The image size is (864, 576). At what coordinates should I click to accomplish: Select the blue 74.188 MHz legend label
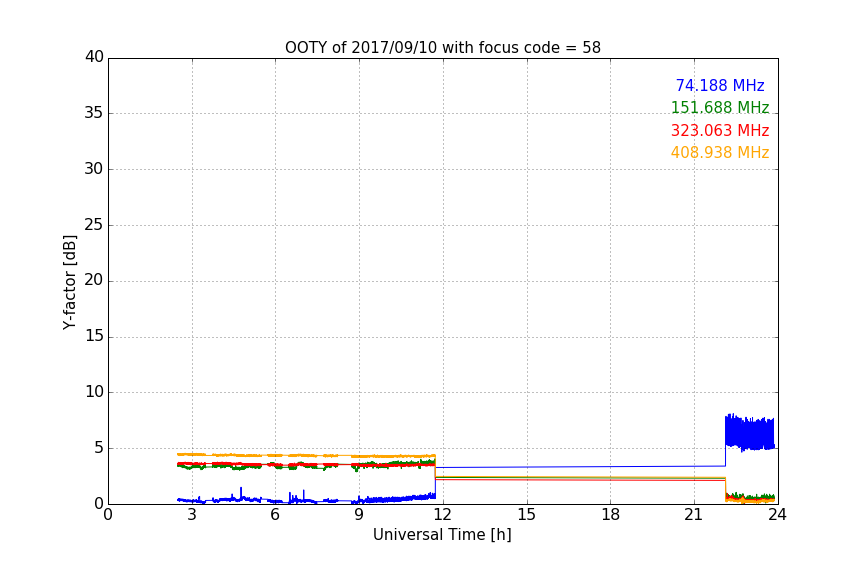pos(720,85)
